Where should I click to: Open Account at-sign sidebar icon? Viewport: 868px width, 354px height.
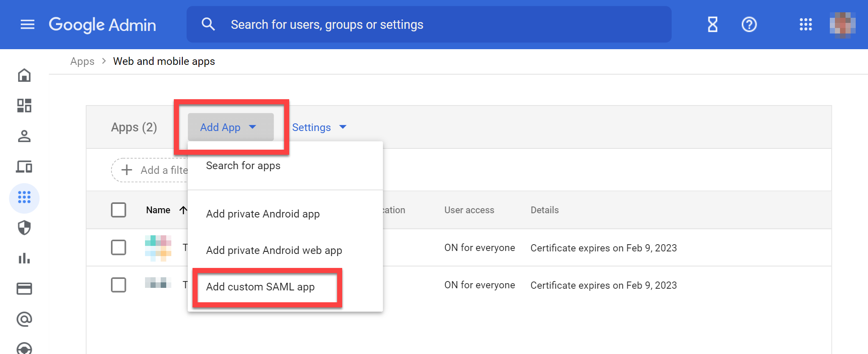[24, 319]
